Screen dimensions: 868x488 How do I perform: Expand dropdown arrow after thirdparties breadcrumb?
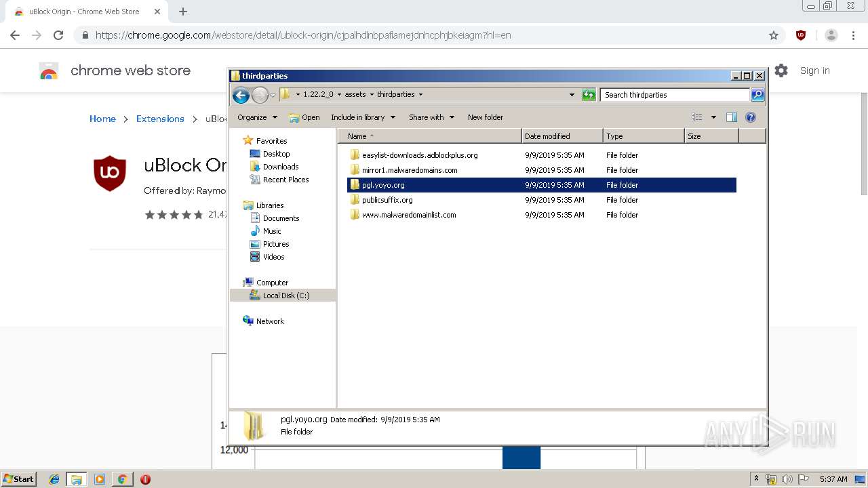click(420, 95)
